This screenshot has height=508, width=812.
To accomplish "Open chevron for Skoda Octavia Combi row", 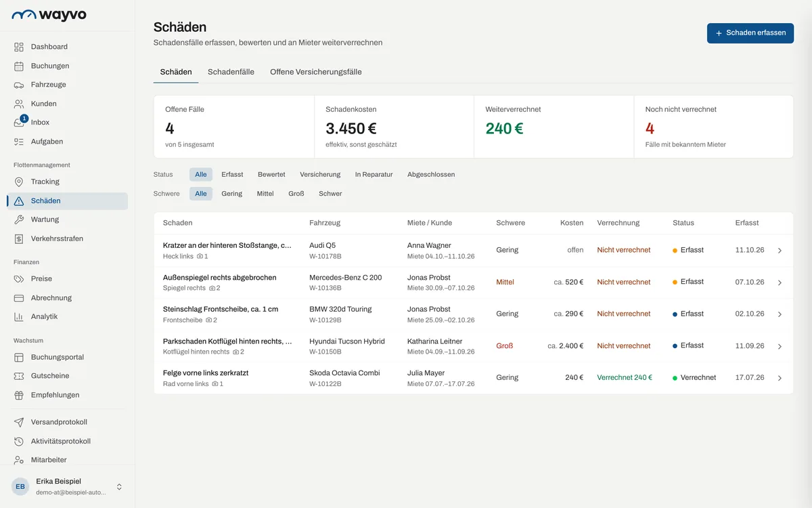I will [x=780, y=378].
